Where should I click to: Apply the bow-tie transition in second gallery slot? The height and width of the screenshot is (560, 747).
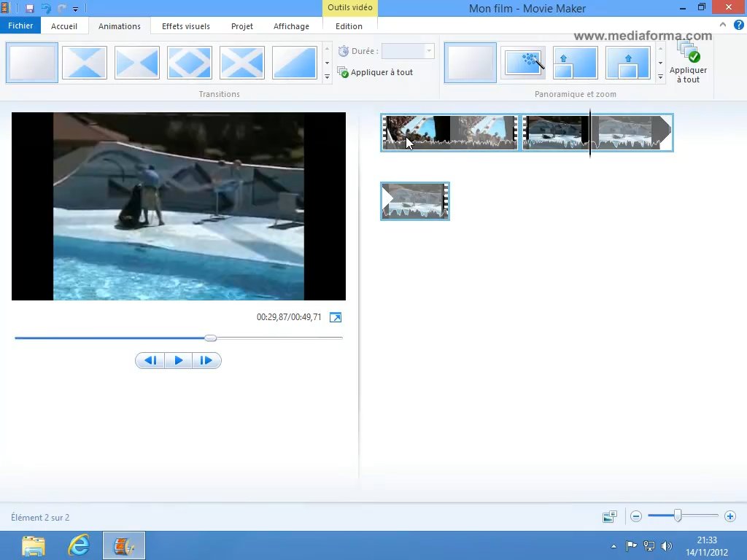85,63
